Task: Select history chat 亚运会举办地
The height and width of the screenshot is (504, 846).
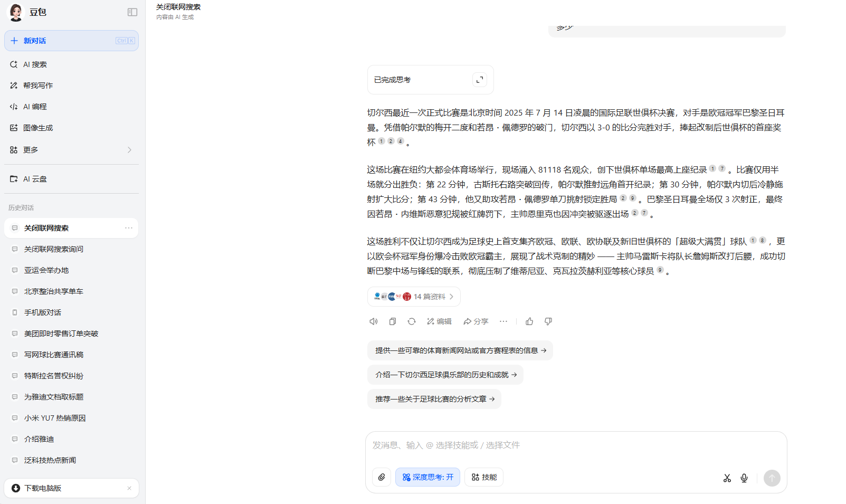Action: click(71, 270)
